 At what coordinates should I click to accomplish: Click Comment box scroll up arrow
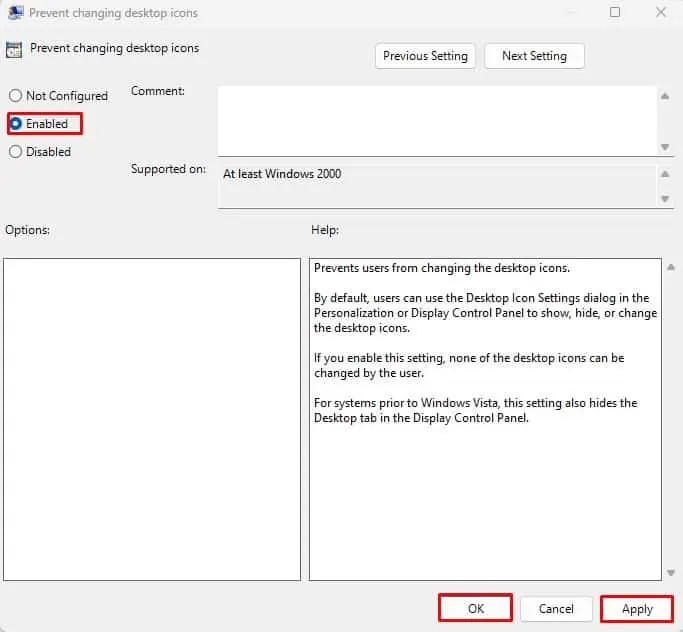(665, 96)
